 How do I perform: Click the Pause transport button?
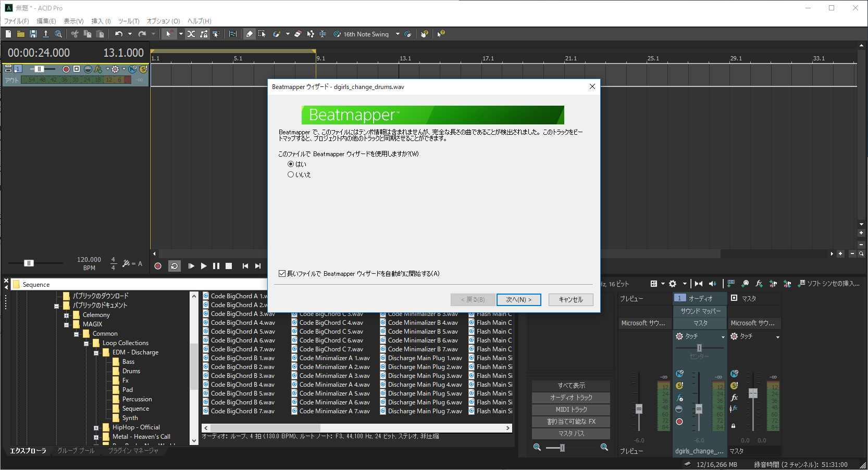[216, 266]
